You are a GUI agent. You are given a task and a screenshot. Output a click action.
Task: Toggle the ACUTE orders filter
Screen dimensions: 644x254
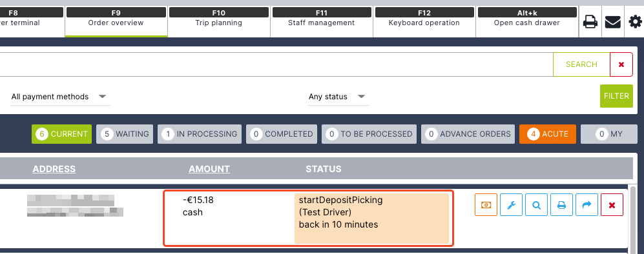point(548,134)
